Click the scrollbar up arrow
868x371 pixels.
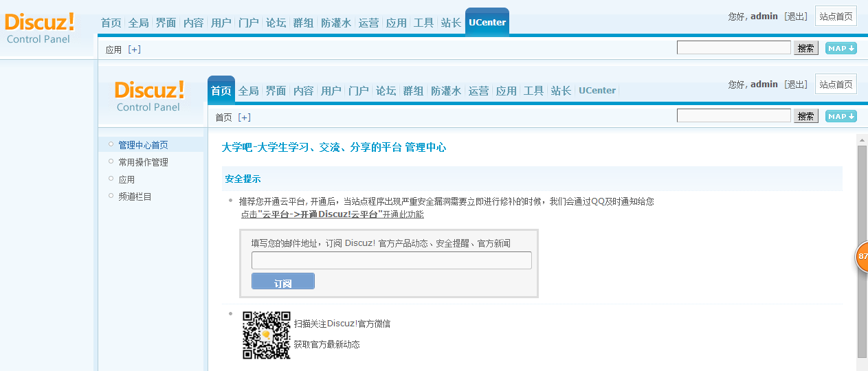[862, 139]
